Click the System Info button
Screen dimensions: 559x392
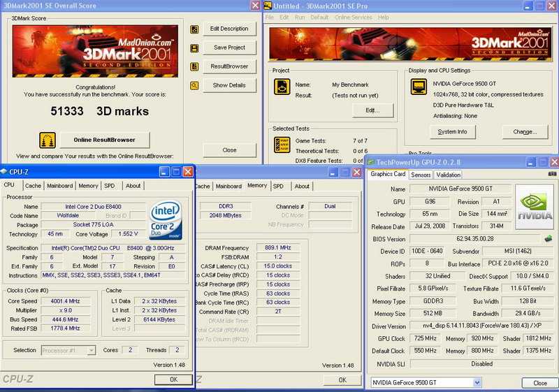point(452,132)
